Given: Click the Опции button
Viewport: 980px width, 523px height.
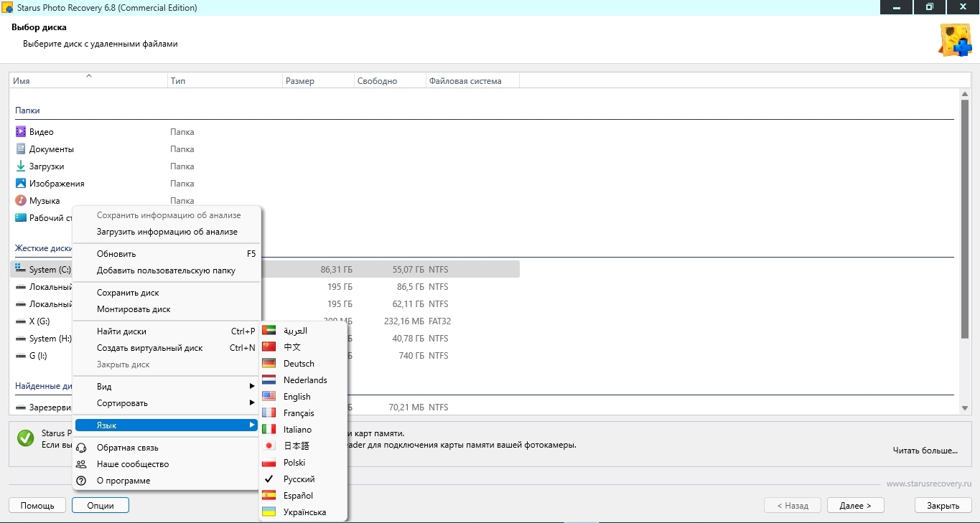Looking at the screenshot, I should click(101, 506).
